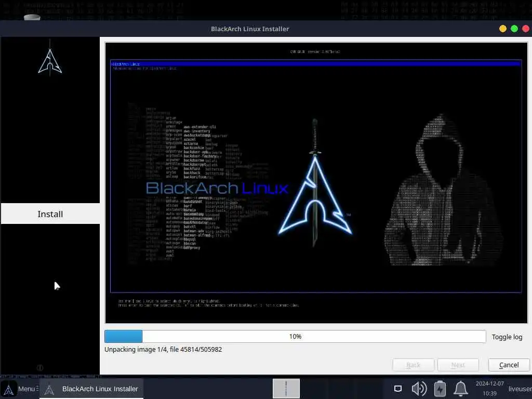Click the BlackArch slideshow image

pyautogui.click(x=316, y=182)
